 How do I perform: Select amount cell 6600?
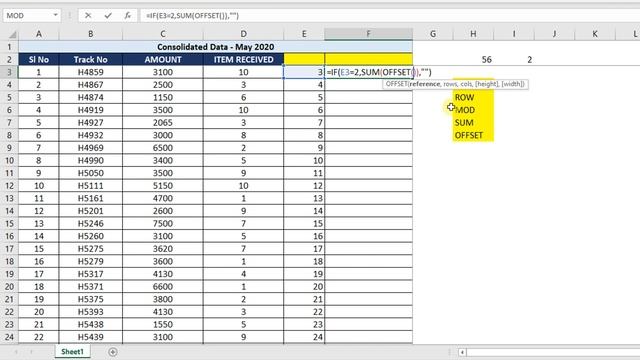click(x=162, y=287)
